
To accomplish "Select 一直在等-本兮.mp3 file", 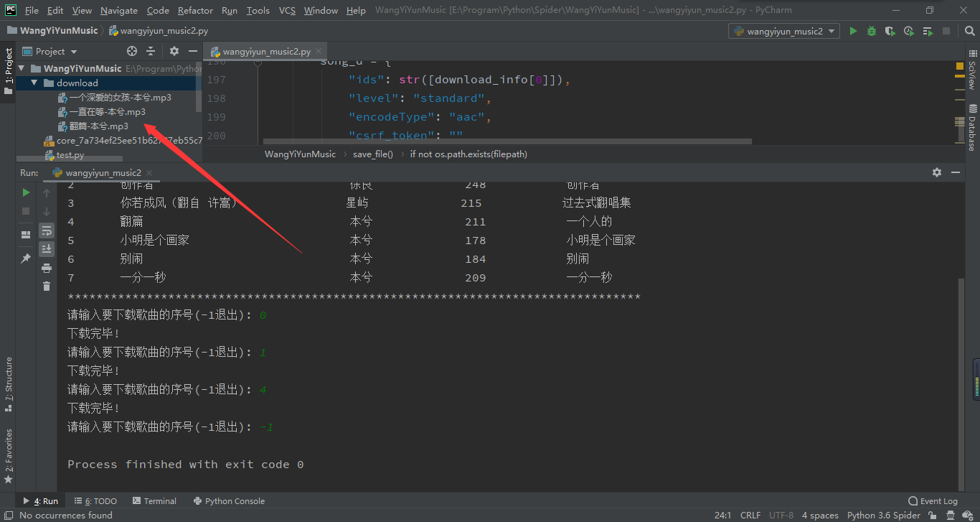I will (108, 111).
